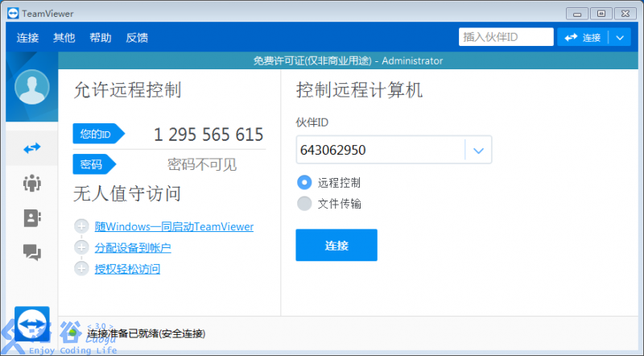Open the Chat sidebar icon
Viewport: 644px width, 356px height.
(32, 252)
